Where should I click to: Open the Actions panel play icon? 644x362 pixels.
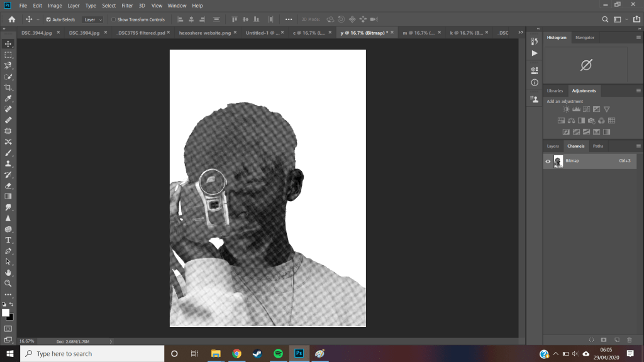(535, 53)
